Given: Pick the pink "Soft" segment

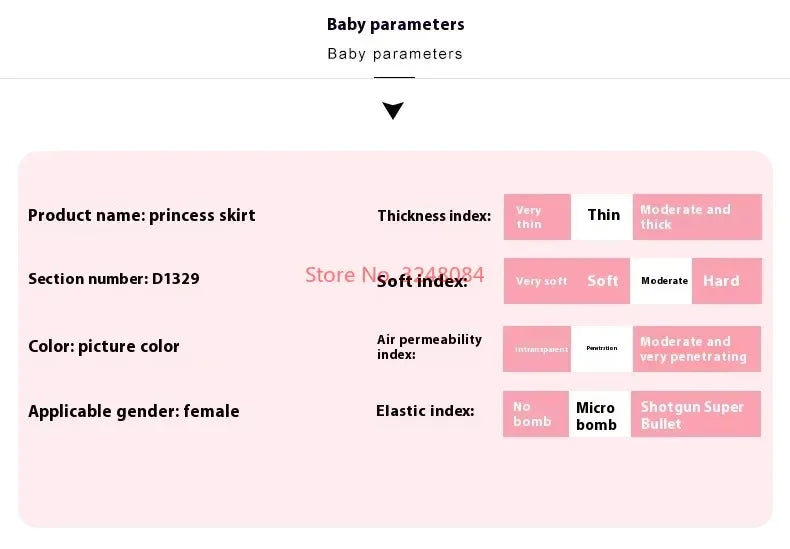Looking at the screenshot, I should click(603, 281).
